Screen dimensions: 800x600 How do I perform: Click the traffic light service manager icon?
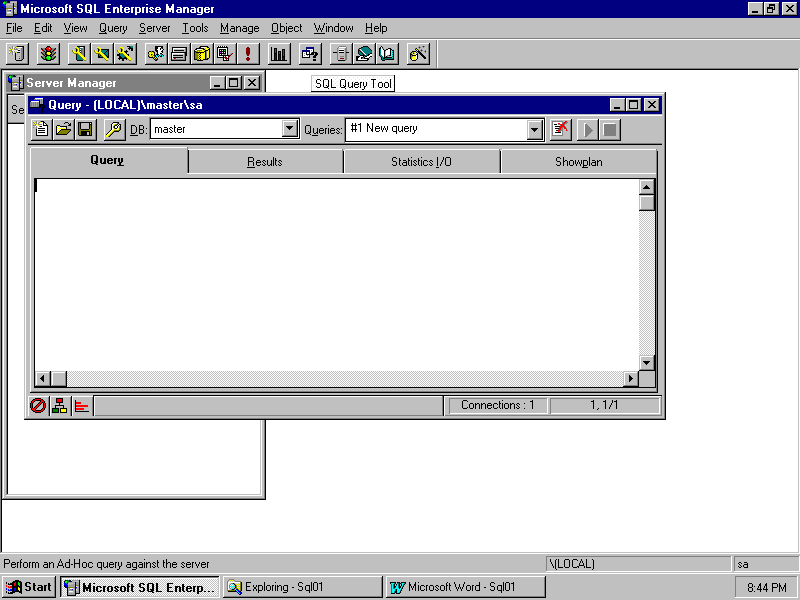(48, 54)
